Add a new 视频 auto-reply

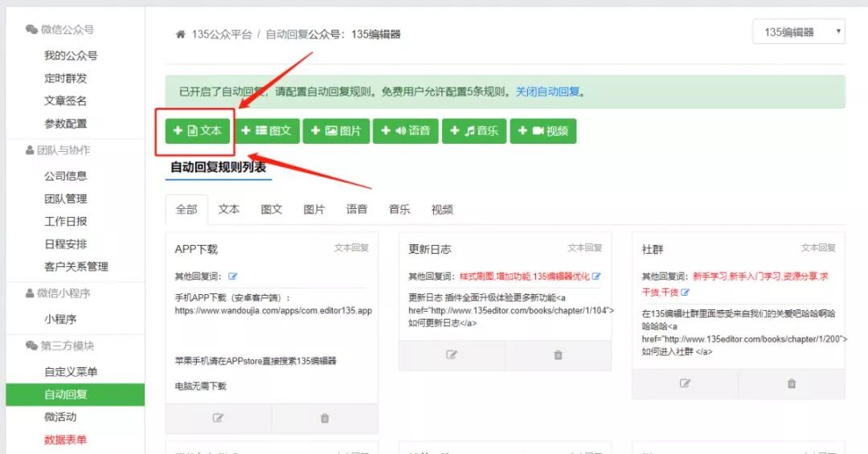(542, 131)
